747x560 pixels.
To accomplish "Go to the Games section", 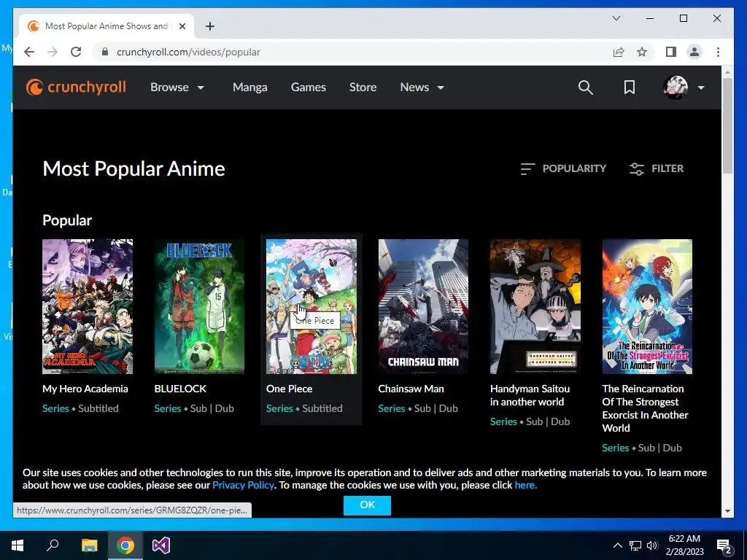I will pyautogui.click(x=309, y=87).
